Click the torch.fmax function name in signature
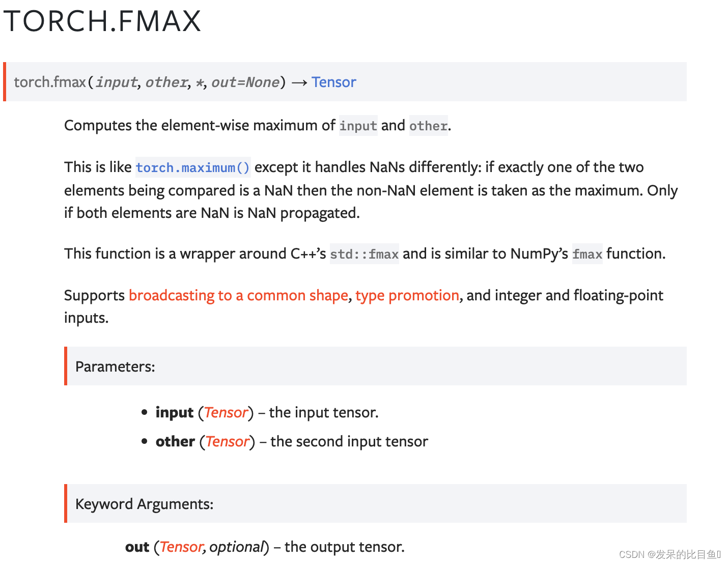The height and width of the screenshot is (564, 728). pyautogui.click(x=50, y=82)
